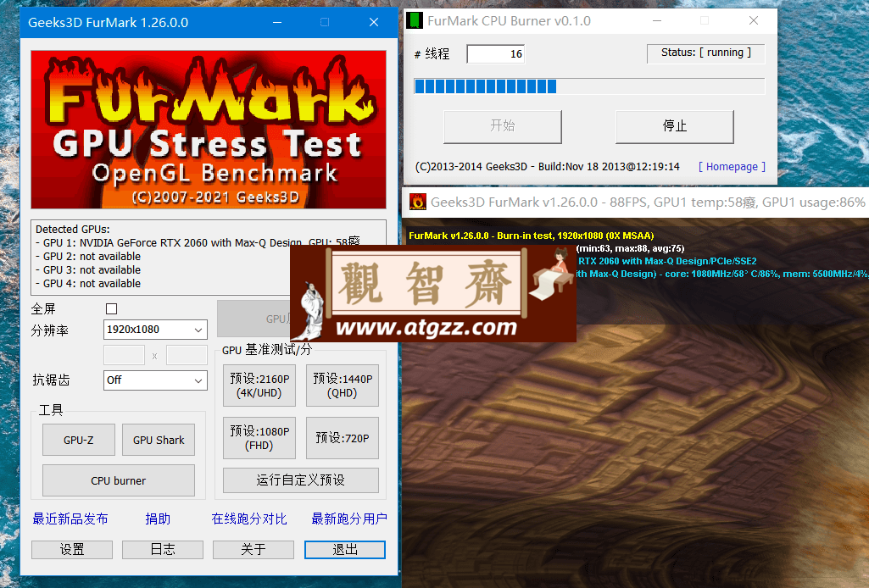This screenshot has width=869, height=588.
Task: Open the 最近新品发布 link
Action: [x=70, y=519]
